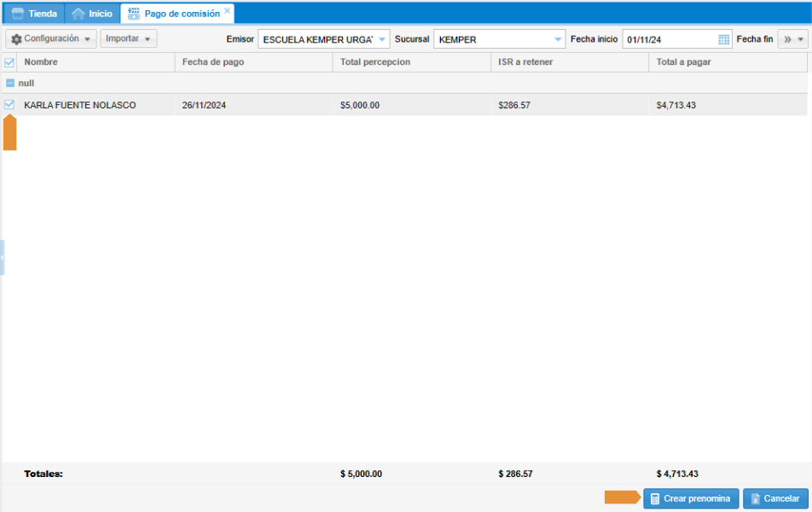Image resolution: width=812 pixels, height=512 pixels.
Task: Close the Pago de comisión tab
Action: [227, 11]
